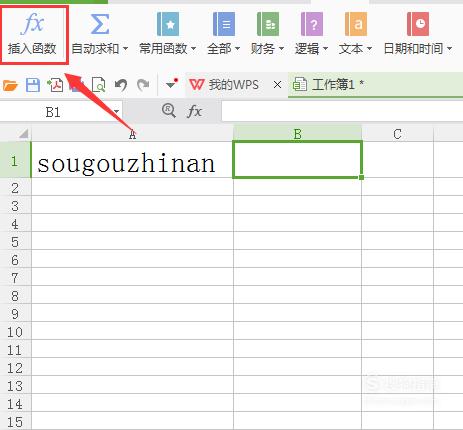The image size is (463, 430).
Task: Save the workbook with the floppy icon
Action: point(33,85)
